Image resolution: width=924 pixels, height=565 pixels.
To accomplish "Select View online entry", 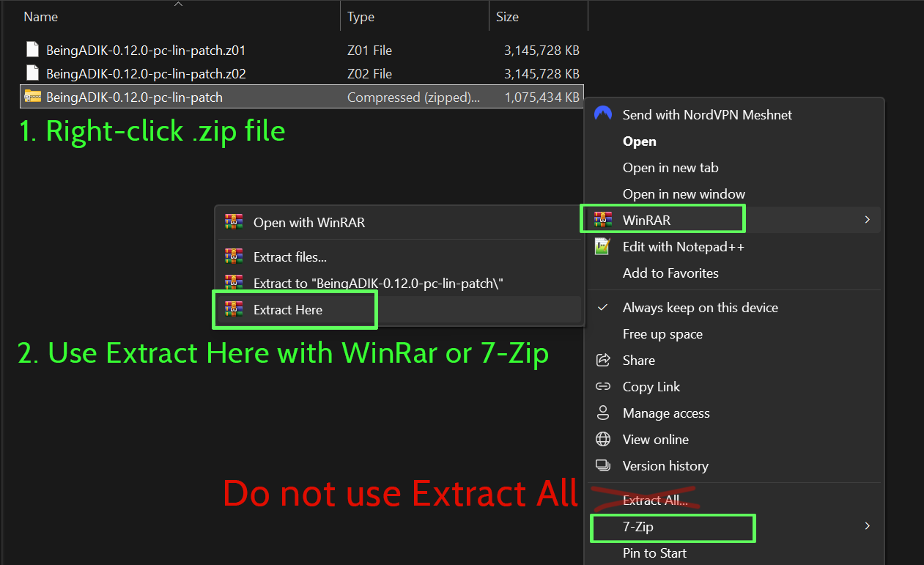I will [656, 439].
